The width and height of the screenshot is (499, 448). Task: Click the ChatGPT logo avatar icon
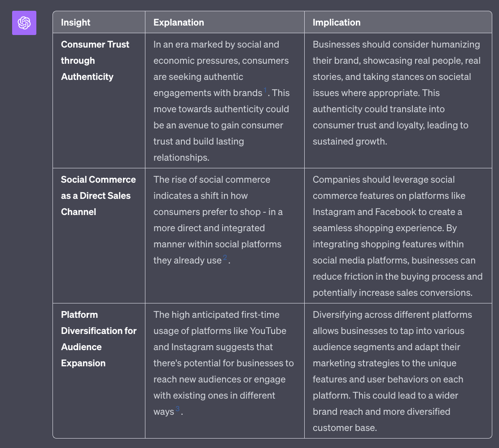click(x=24, y=23)
